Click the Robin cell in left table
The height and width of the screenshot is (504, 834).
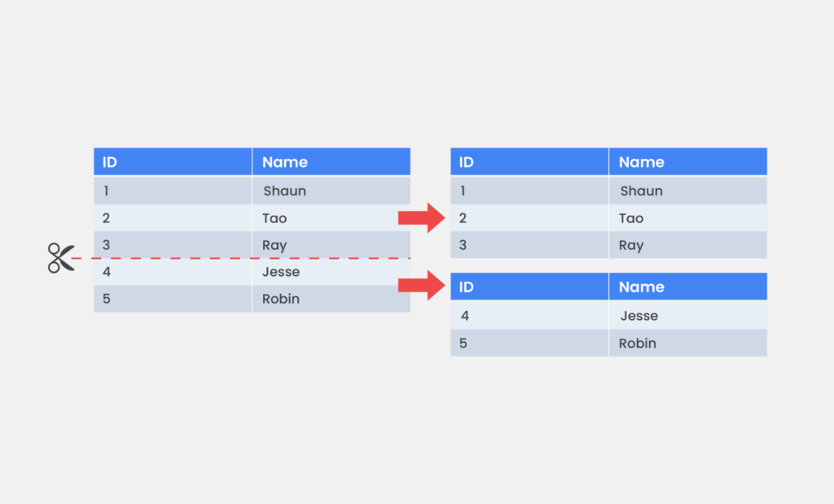coord(331,299)
